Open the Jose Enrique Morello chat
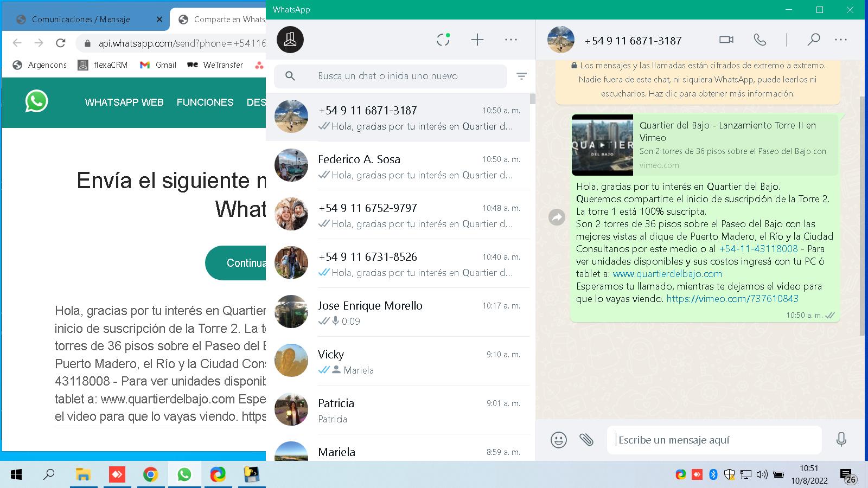The height and width of the screenshot is (488, 868). [x=398, y=312]
